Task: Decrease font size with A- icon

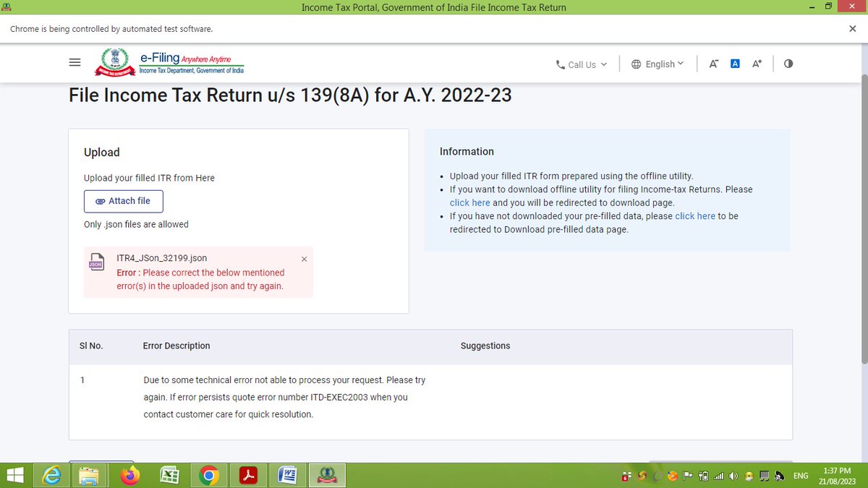Action: [713, 64]
